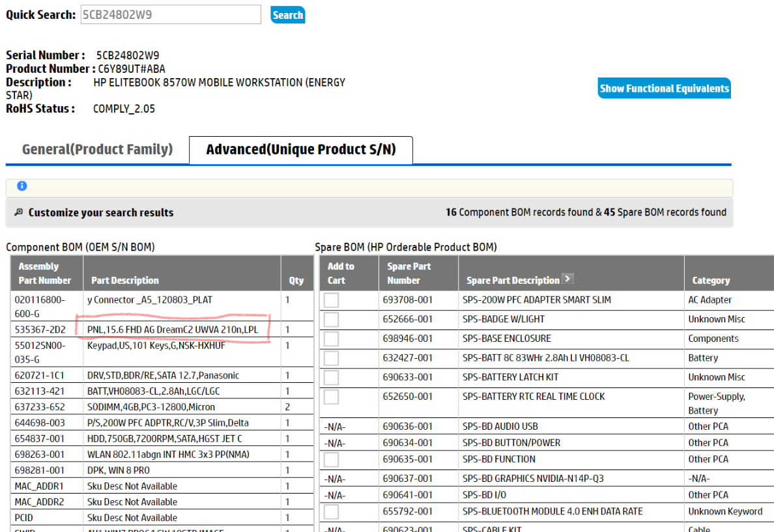Open Customize your search results
Image resolution: width=774 pixels, height=532 pixels.
(101, 213)
